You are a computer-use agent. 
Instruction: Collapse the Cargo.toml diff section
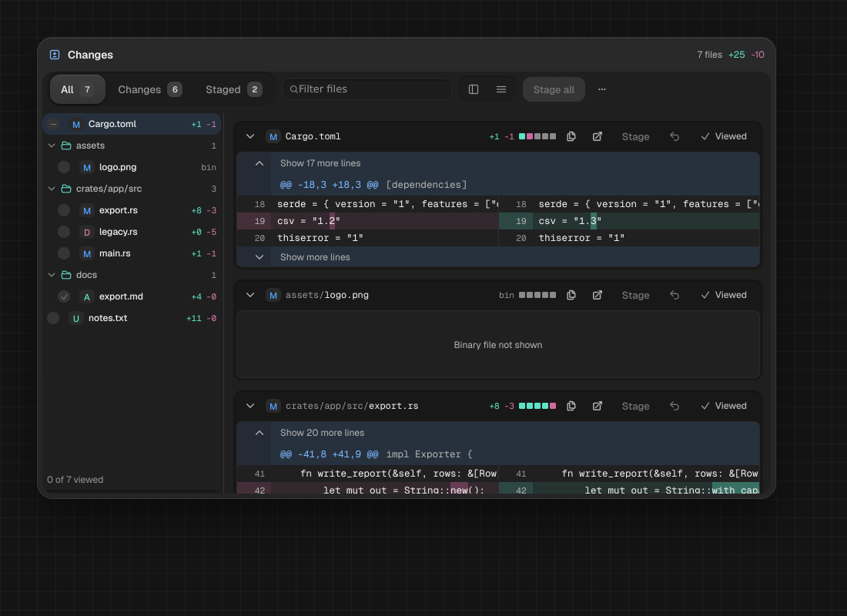250,137
